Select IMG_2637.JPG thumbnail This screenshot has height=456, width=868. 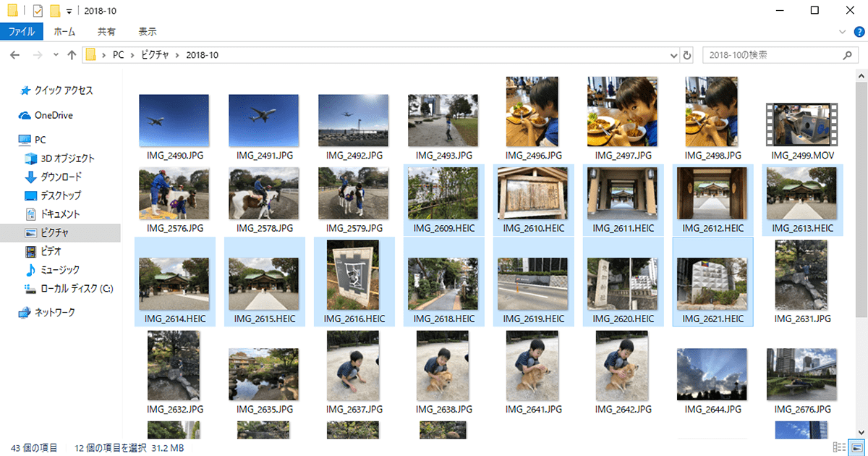353,366
